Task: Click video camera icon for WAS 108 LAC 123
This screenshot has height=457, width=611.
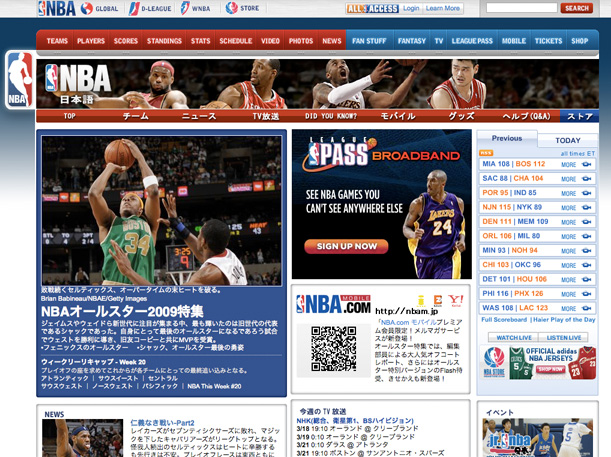Action: click(586, 309)
